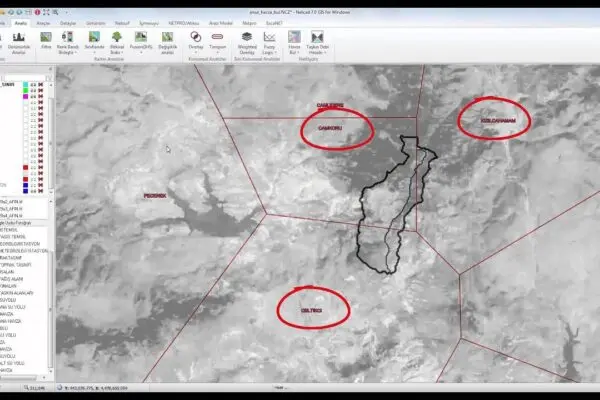This screenshot has width=600, height=400.
Task: Open the Bitkisel İndis tree icon
Action: pyautogui.click(x=117, y=42)
